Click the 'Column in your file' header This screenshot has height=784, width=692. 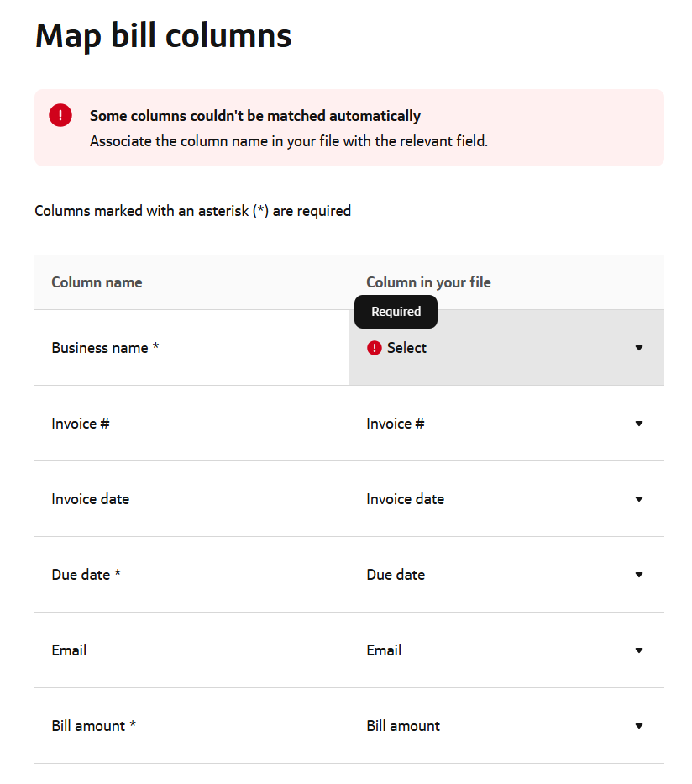428,282
